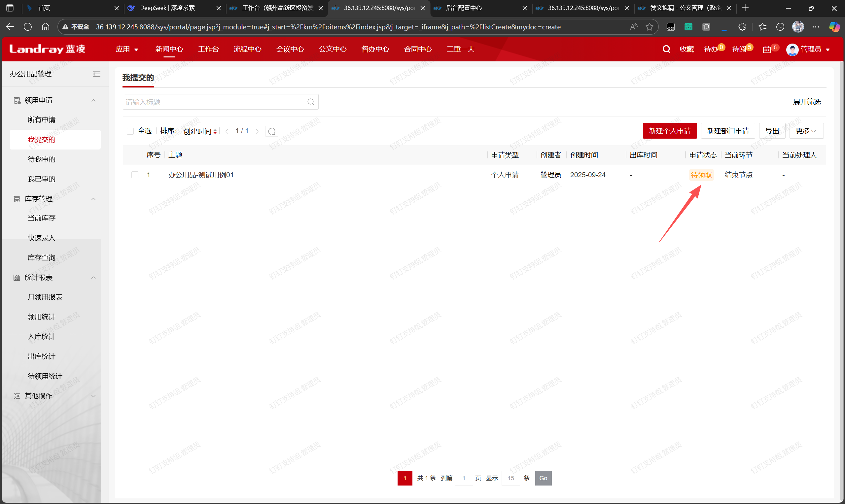Viewport: 845px width, 504px height.
Task: Open the calendar icon with badge
Action: [x=766, y=50]
